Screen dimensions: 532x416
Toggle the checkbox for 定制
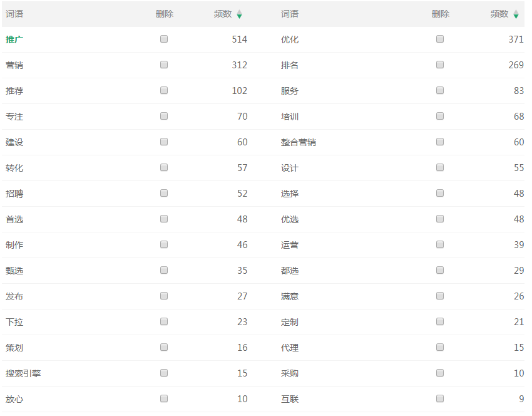coord(440,321)
